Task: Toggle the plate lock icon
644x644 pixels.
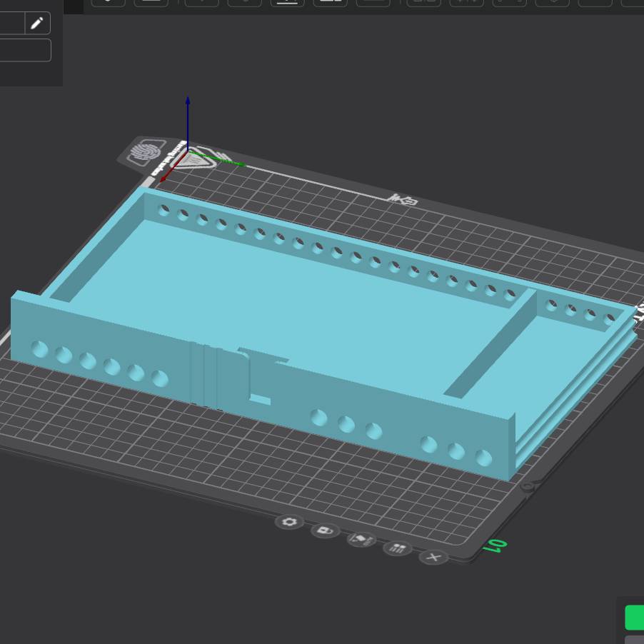Action: (325, 531)
